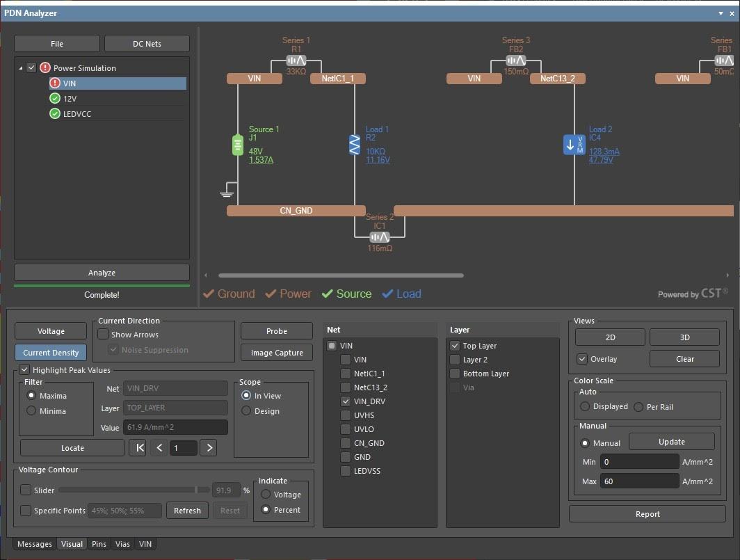Toggle Highlight Peak Values checkbox
Image resolution: width=740 pixels, height=560 pixels.
(x=24, y=369)
